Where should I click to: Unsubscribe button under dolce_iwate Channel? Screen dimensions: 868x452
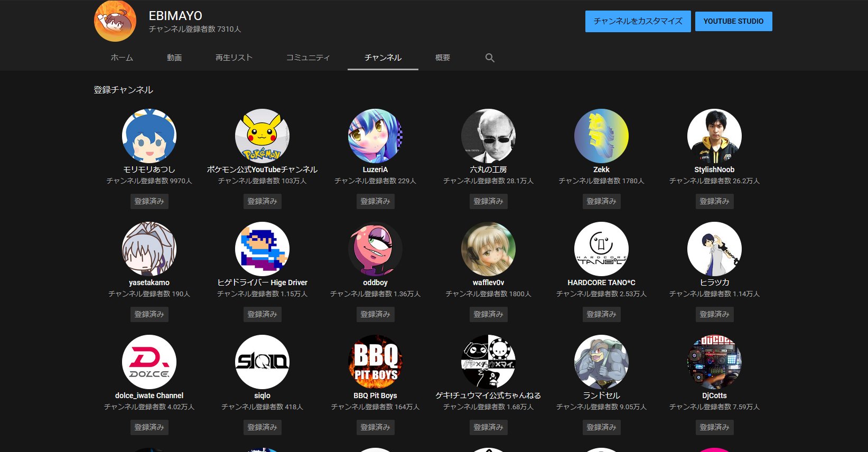point(149,427)
